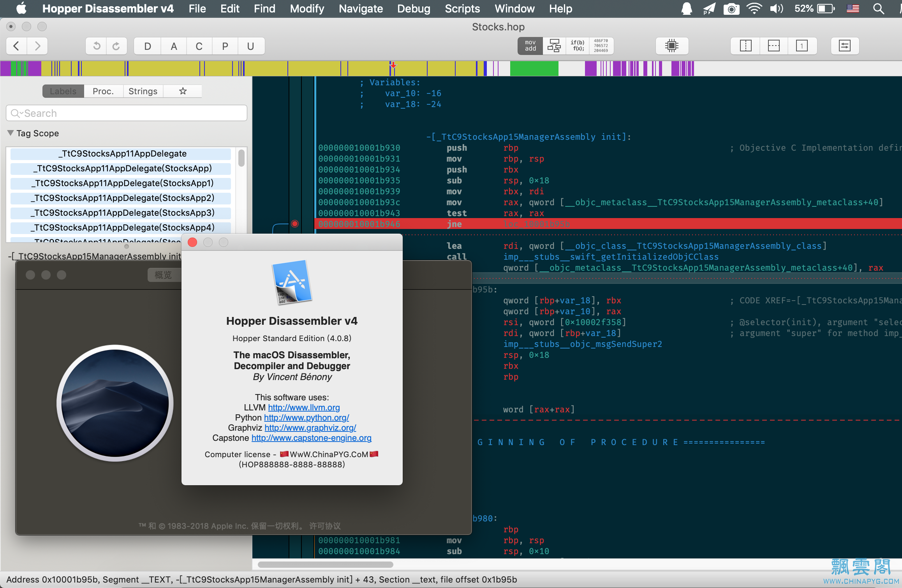Viewport: 902px width, 588px height.
Task: Mark as Undefined with the U button
Action: 251,46
